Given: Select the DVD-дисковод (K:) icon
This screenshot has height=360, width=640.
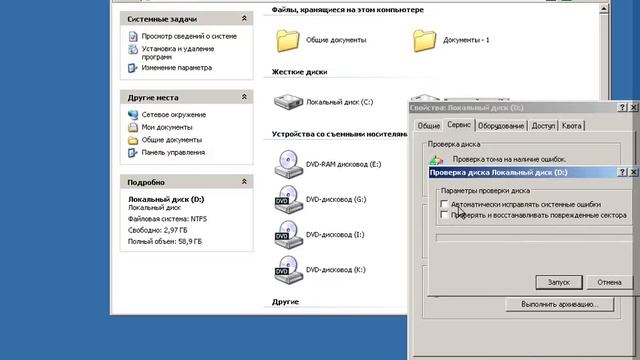Looking at the screenshot, I should 288,270.
